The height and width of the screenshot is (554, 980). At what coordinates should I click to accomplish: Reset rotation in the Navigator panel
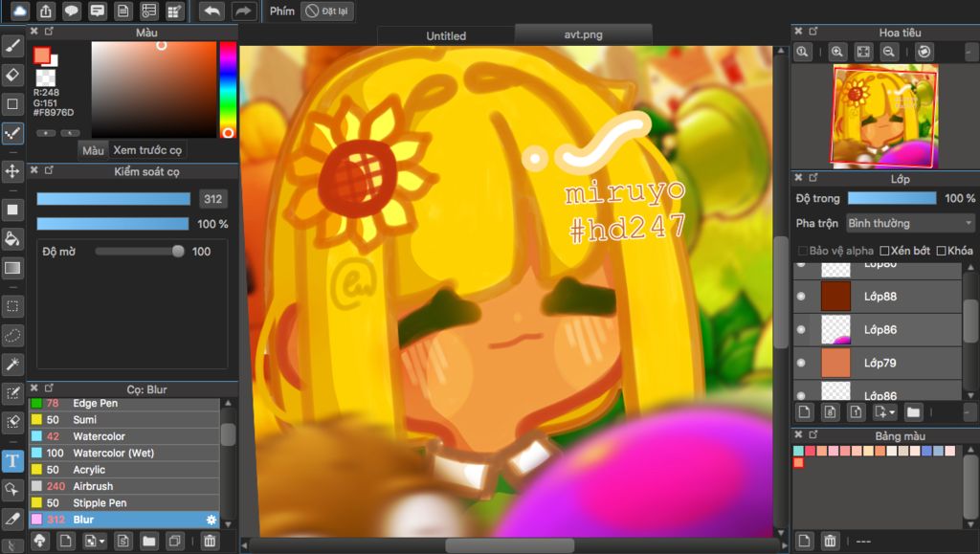point(924,52)
